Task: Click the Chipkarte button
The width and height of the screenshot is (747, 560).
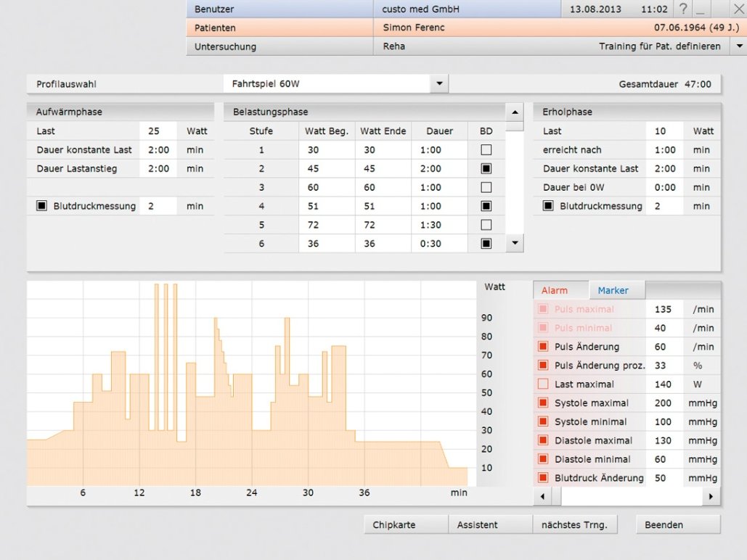Action: (394, 524)
